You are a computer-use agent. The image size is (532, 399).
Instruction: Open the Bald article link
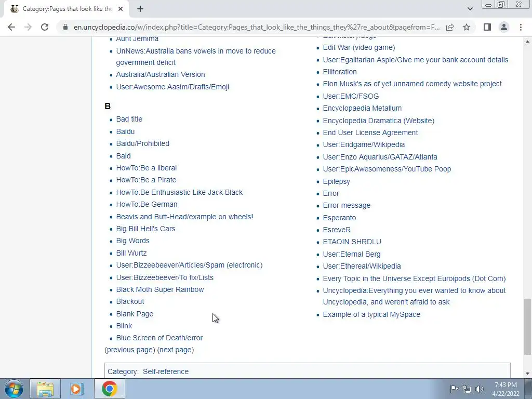(x=123, y=156)
